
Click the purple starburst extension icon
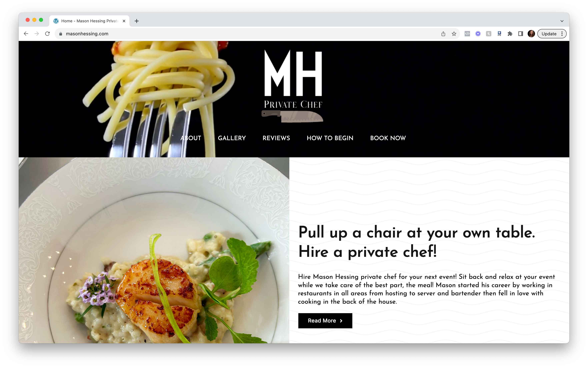click(x=478, y=34)
